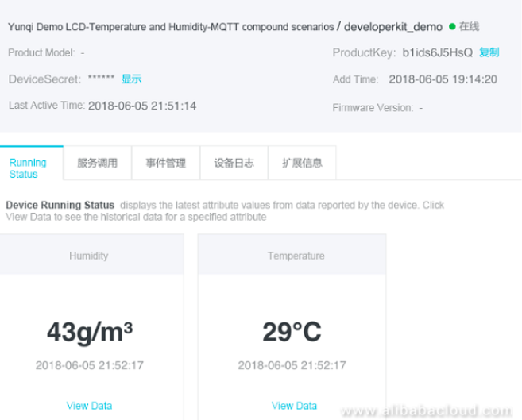Click the green online status dot
This screenshot has width=522, height=420.
[x=452, y=27]
